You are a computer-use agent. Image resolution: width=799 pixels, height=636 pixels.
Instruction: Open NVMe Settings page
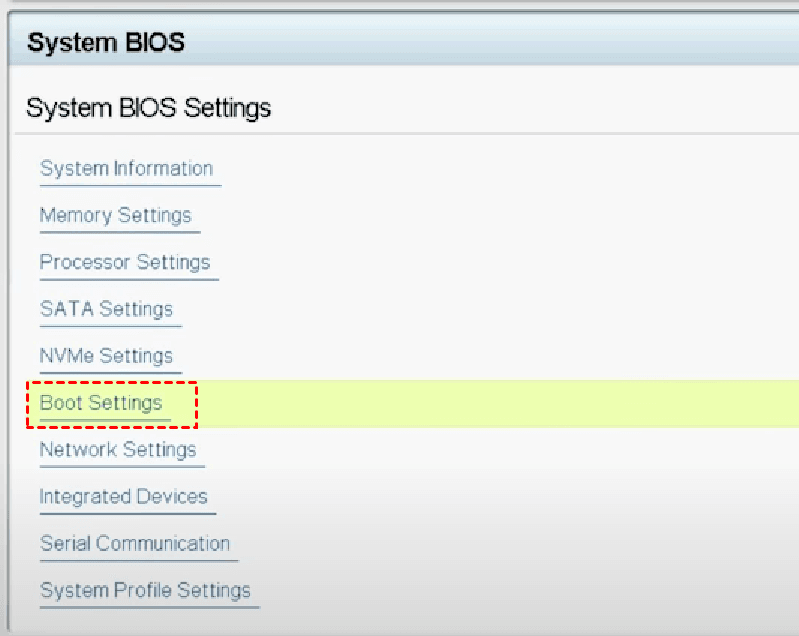(106, 357)
